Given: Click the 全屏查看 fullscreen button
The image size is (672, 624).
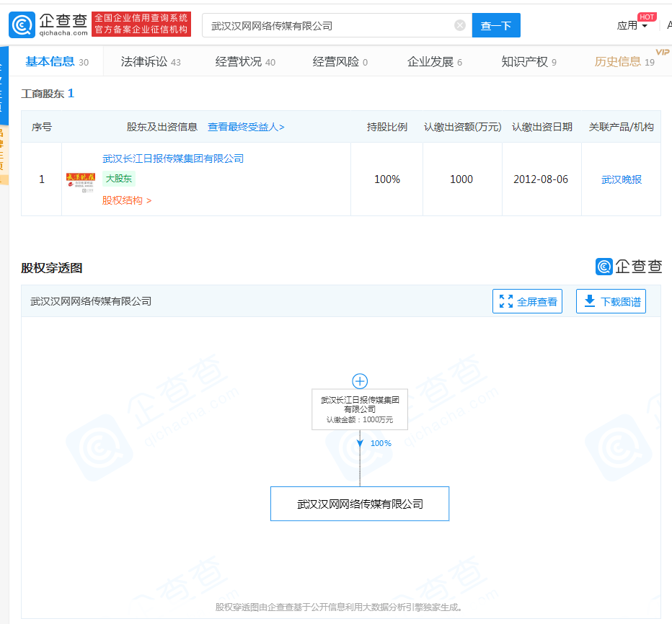Looking at the screenshot, I should coord(527,301).
